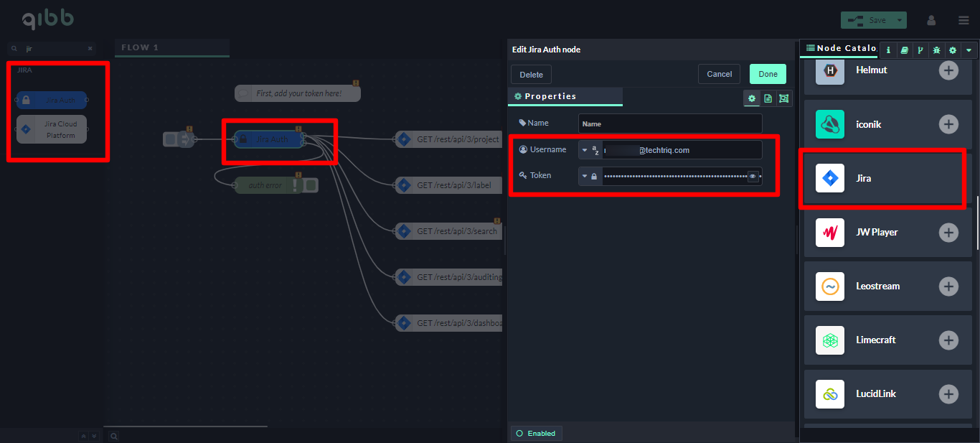Viewport: 980px width, 443px height.
Task: Select the GET /rest/api/3/project node
Action: pyautogui.click(x=448, y=139)
